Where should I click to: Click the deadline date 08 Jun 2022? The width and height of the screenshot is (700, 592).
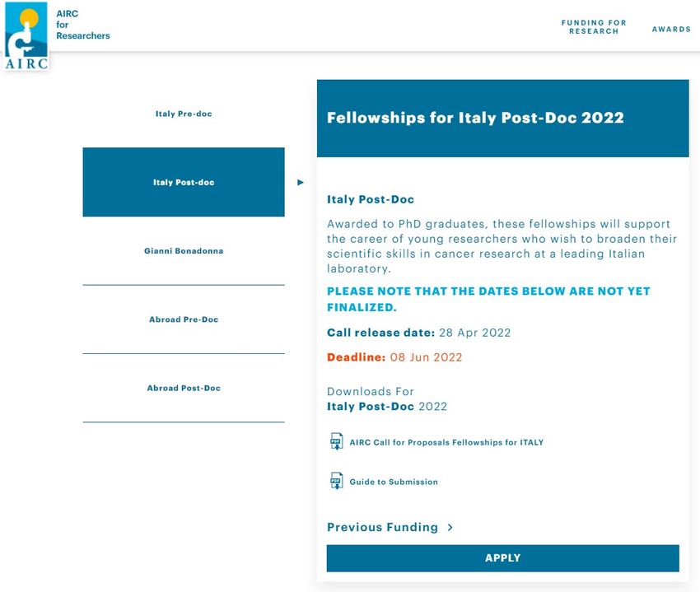426,357
